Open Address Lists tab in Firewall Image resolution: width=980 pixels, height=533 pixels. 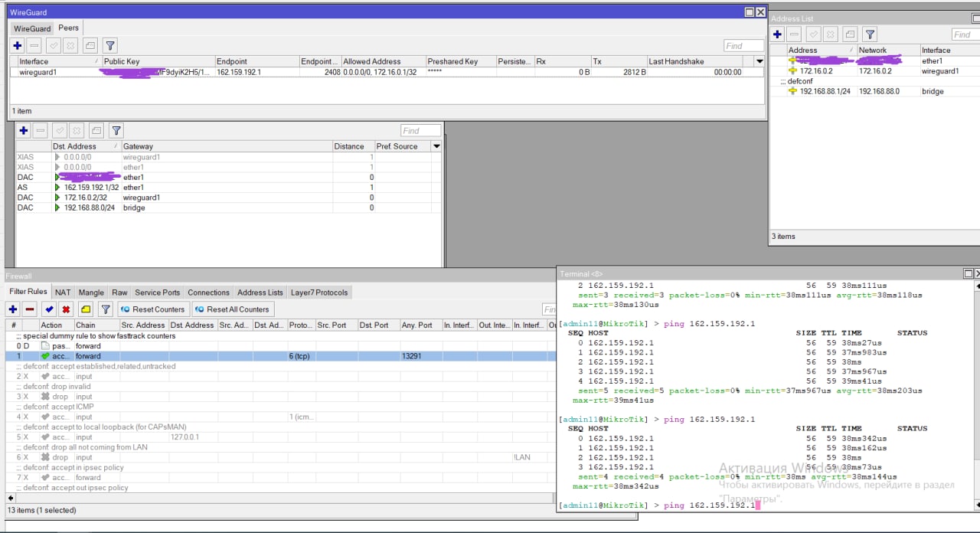pyautogui.click(x=260, y=293)
